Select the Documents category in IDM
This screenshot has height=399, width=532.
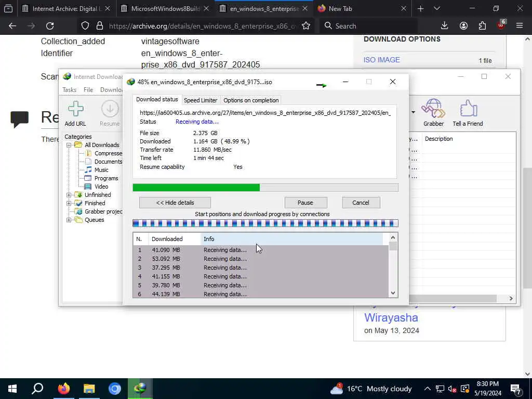tap(108, 162)
